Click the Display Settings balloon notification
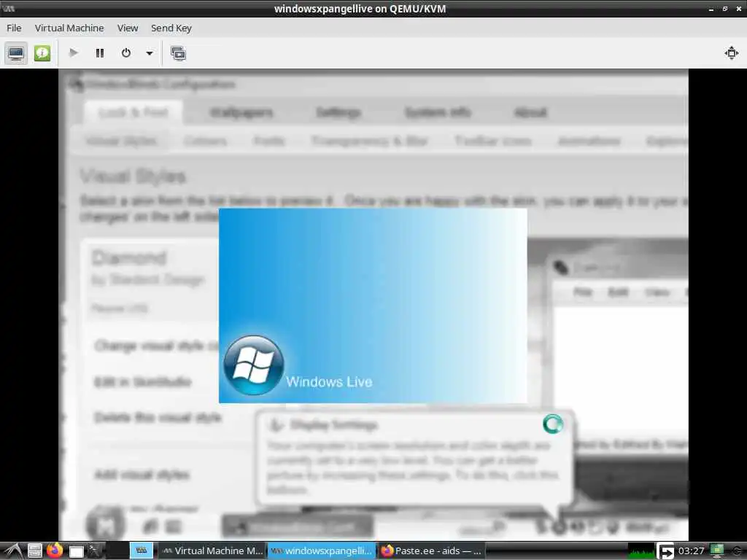 (414, 458)
